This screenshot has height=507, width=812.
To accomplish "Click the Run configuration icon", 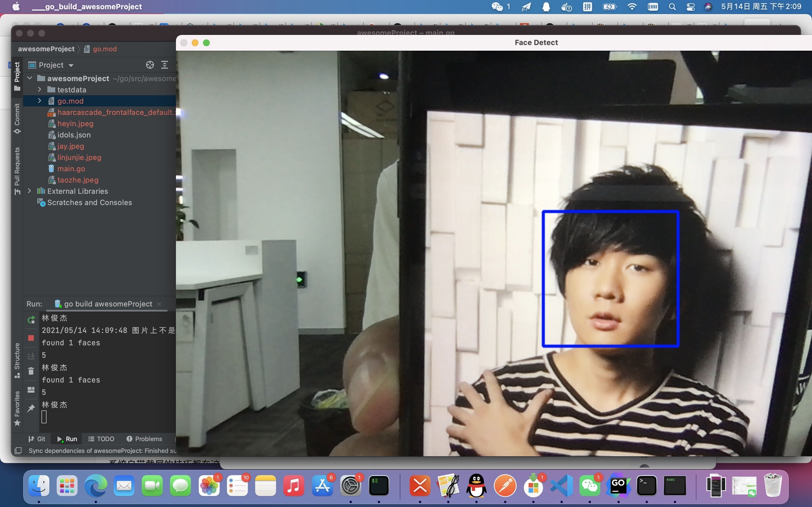I will pos(57,304).
